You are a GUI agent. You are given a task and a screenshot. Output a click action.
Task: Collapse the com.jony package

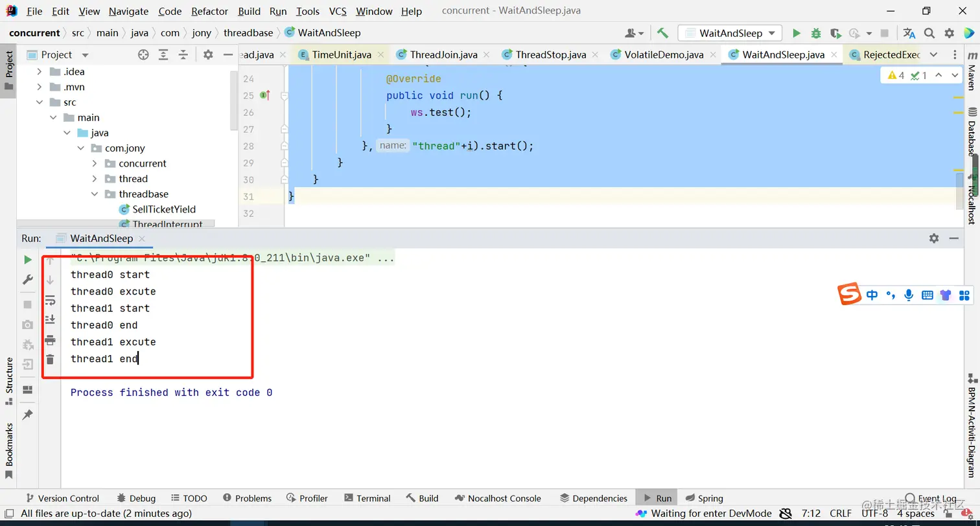tap(81, 148)
